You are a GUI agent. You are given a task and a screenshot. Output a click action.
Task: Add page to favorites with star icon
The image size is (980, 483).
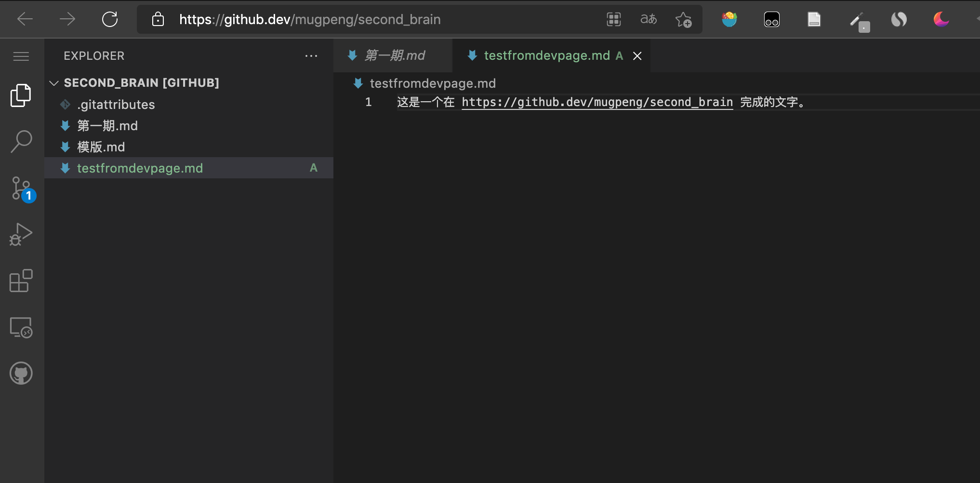(x=683, y=19)
